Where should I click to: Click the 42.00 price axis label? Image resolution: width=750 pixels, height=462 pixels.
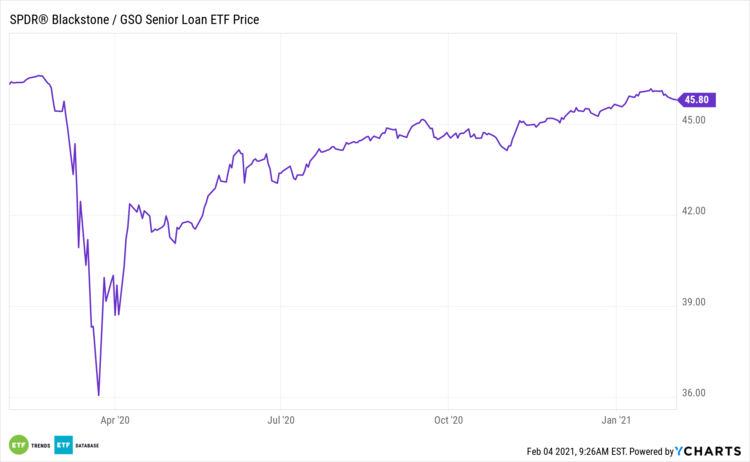click(x=694, y=211)
